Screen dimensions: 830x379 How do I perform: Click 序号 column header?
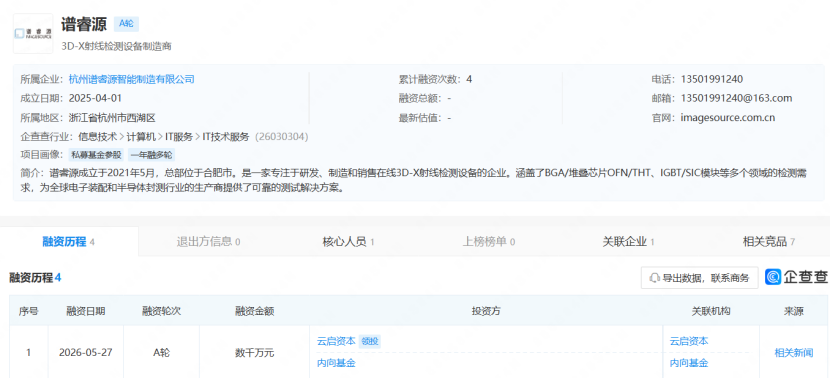pyautogui.click(x=29, y=311)
